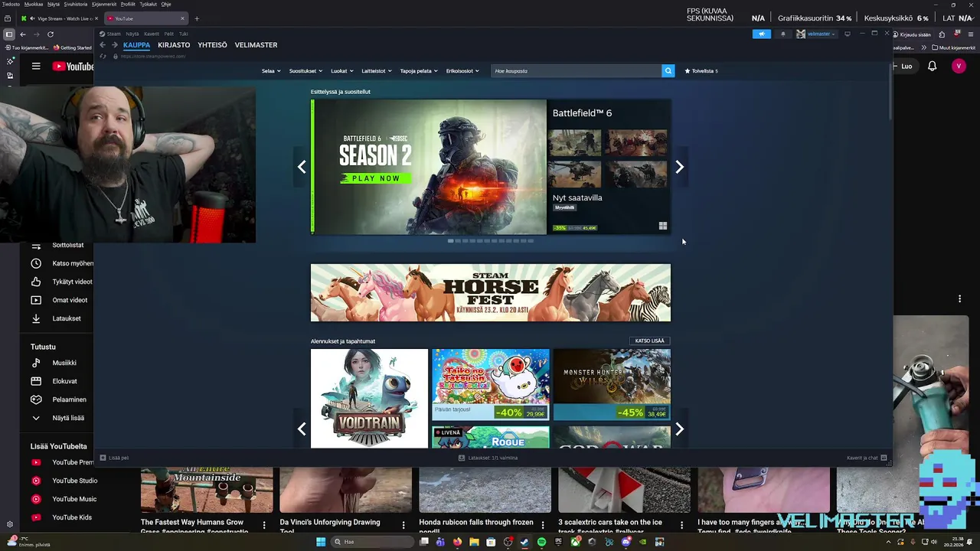This screenshot has height=551, width=980.
Task: Expand the Luokat store dropdown
Action: [x=341, y=70]
